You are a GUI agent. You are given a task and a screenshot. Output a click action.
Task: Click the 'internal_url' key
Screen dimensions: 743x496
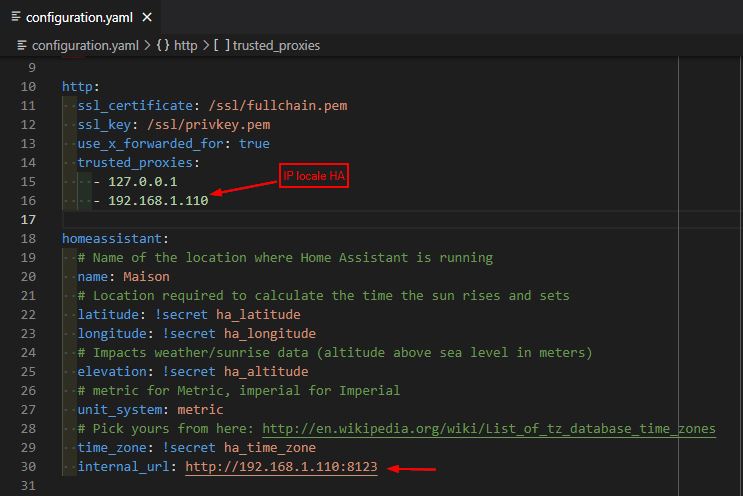pos(123,467)
